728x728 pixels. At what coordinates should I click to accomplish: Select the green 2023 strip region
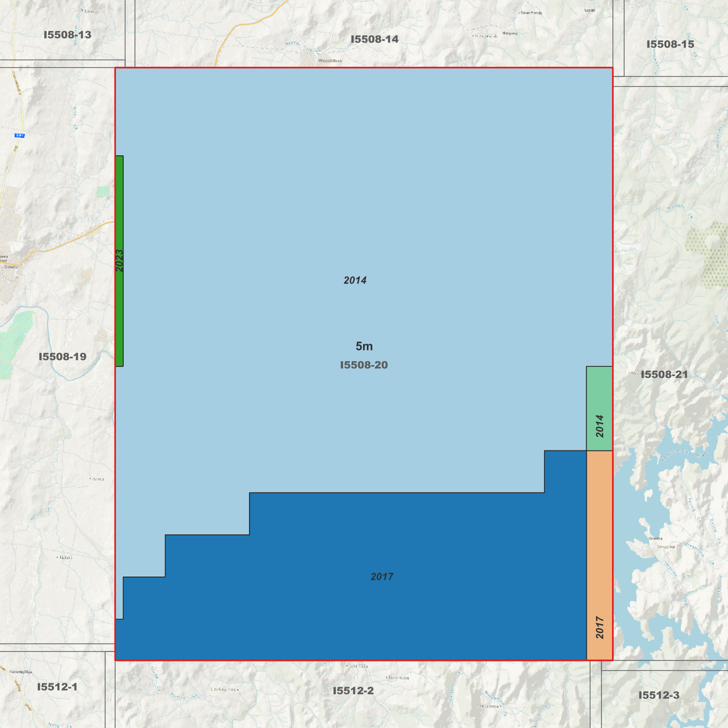119,261
